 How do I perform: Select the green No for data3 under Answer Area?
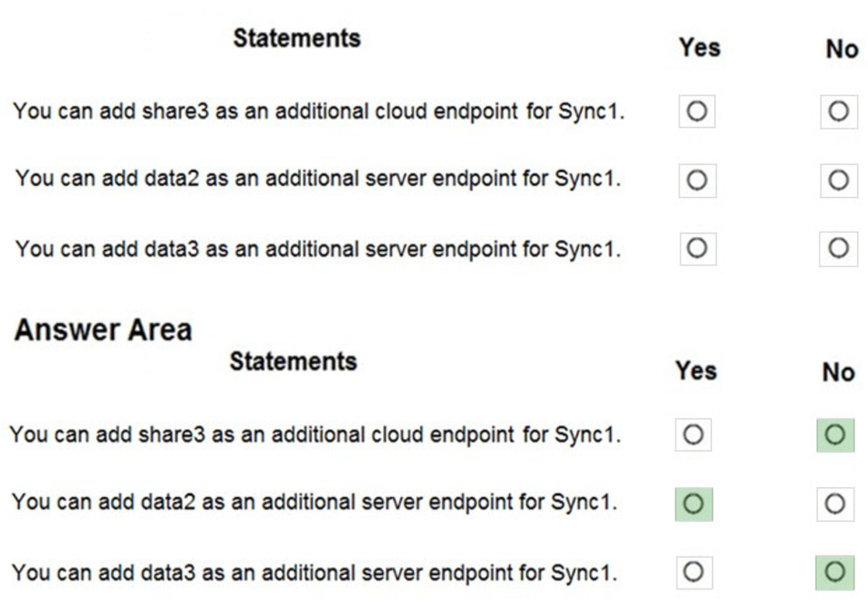click(x=834, y=572)
